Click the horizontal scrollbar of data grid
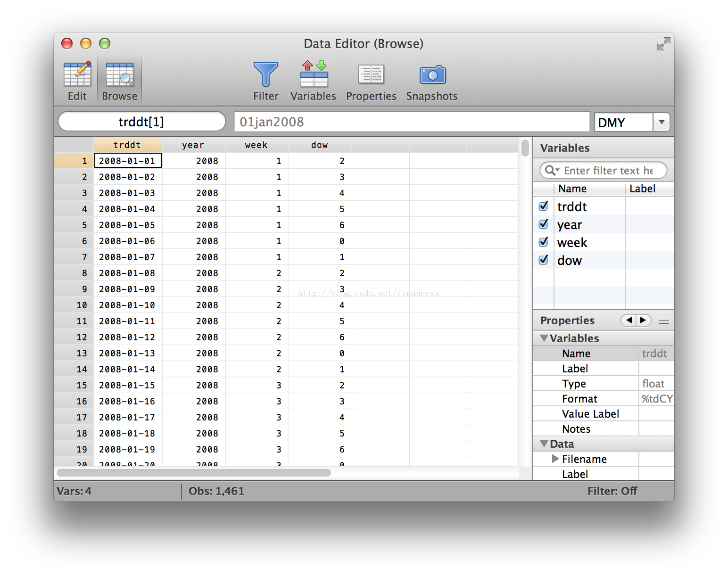Screen dimensions: 728x576 [194, 472]
